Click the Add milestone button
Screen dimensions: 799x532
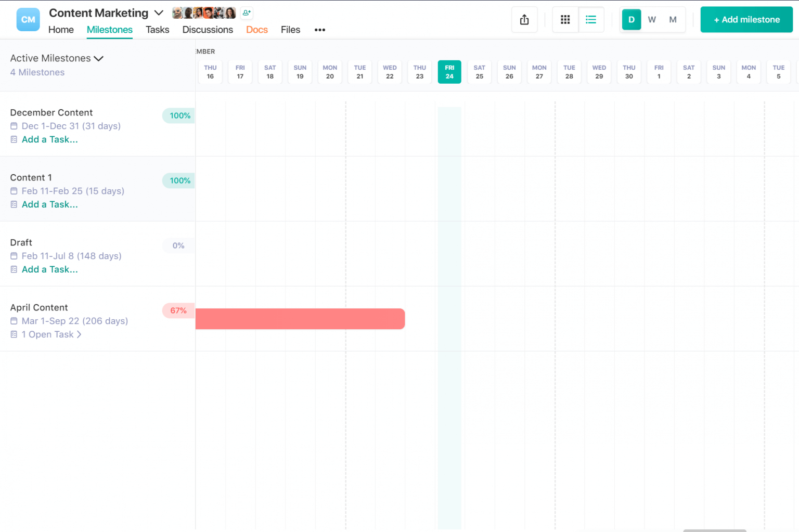[x=746, y=19]
